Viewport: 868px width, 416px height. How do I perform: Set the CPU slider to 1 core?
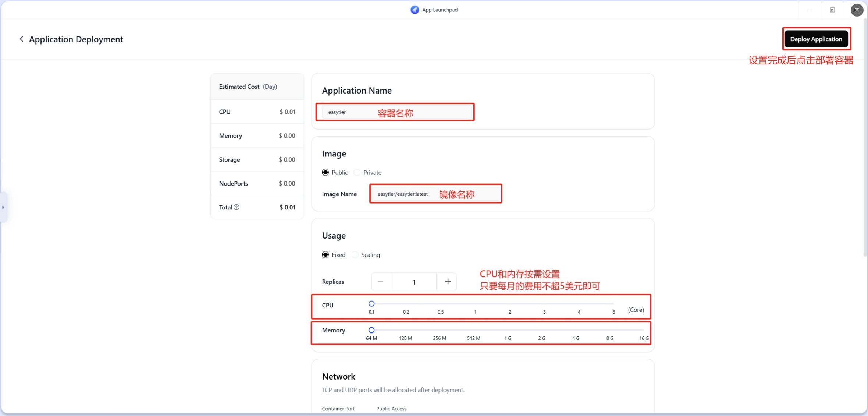coord(475,304)
